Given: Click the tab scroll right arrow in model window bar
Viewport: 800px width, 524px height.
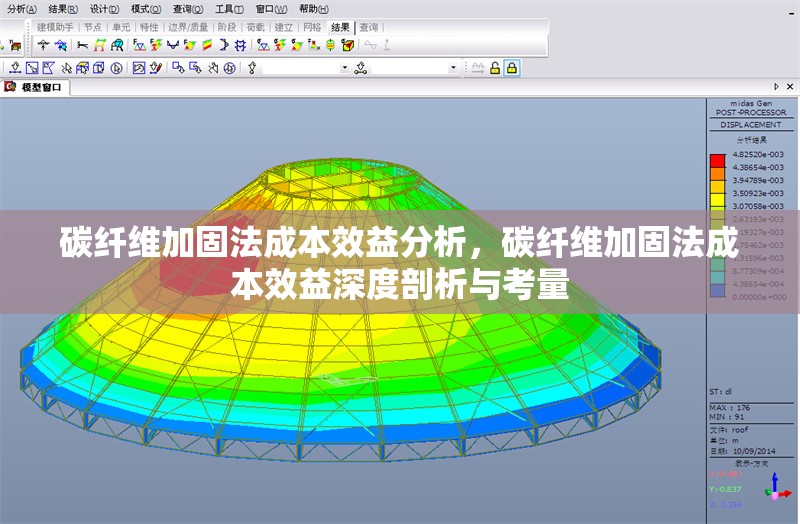Looking at the screenshot, I should pyautogui.click(x=776, y=87).
